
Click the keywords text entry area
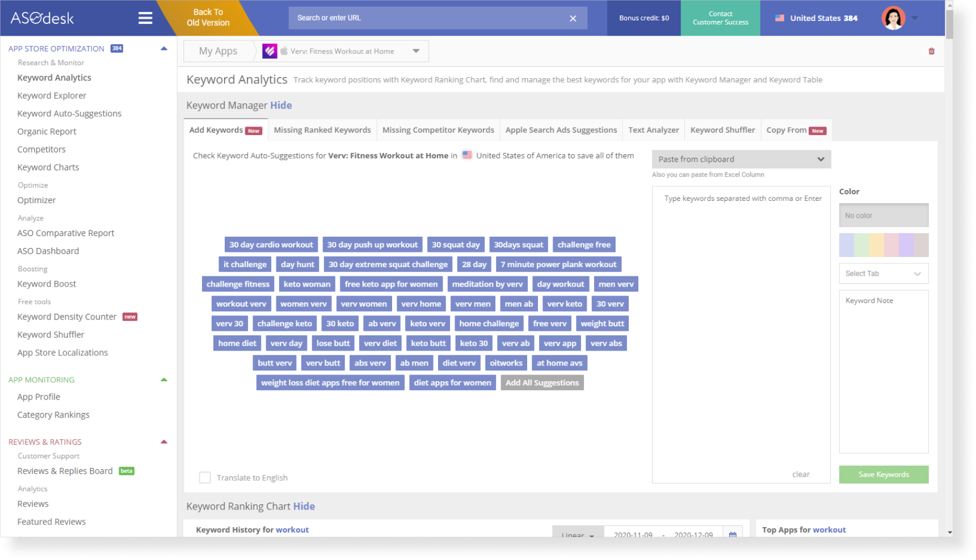(741, 335)
